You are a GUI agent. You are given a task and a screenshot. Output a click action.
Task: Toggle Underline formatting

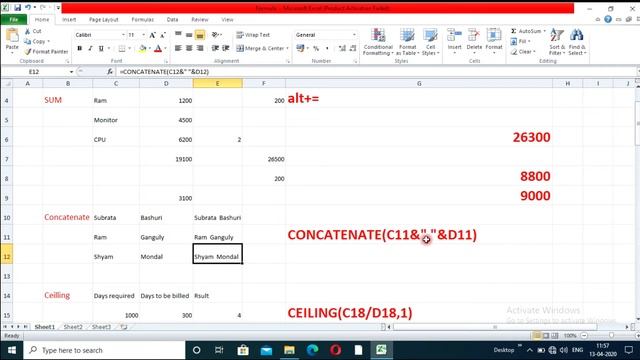click(101, 49)
